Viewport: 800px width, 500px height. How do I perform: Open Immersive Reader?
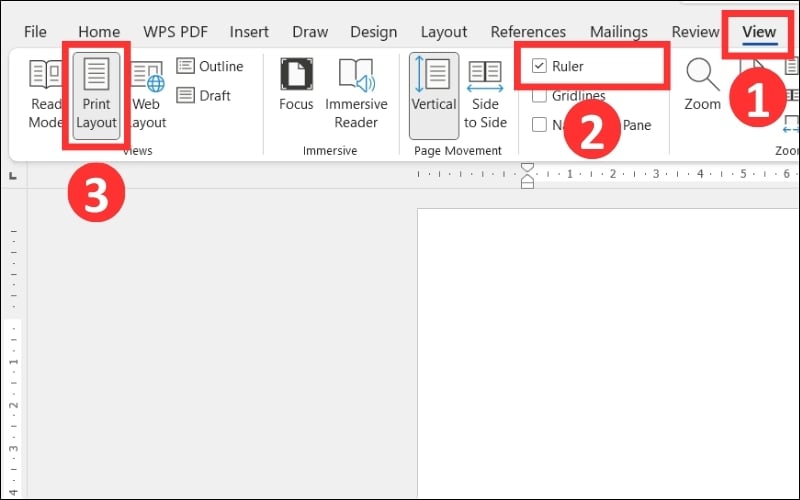click(x=356, y=94)
